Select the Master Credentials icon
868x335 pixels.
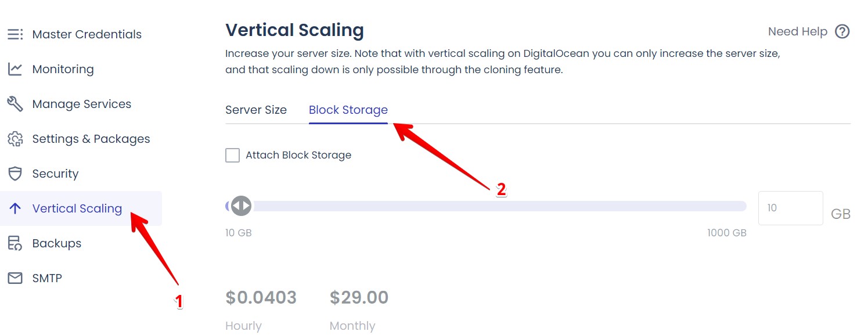coord(15,34)
